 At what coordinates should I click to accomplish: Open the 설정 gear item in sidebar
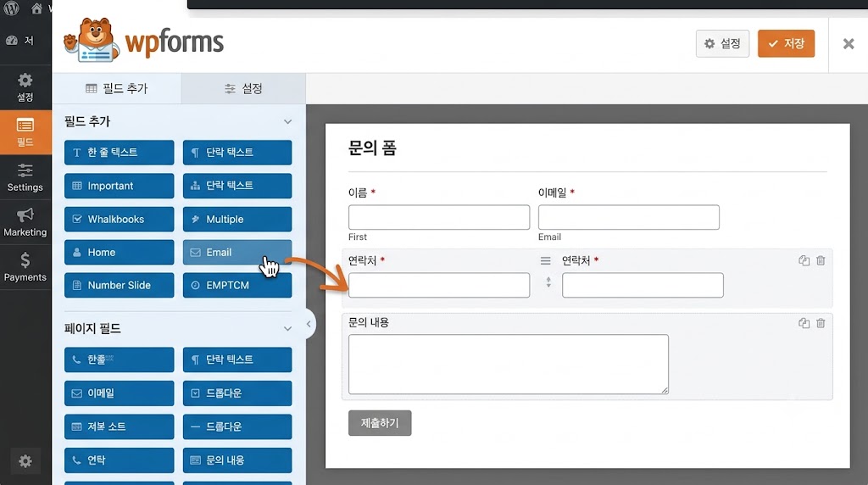click(25, 87)
